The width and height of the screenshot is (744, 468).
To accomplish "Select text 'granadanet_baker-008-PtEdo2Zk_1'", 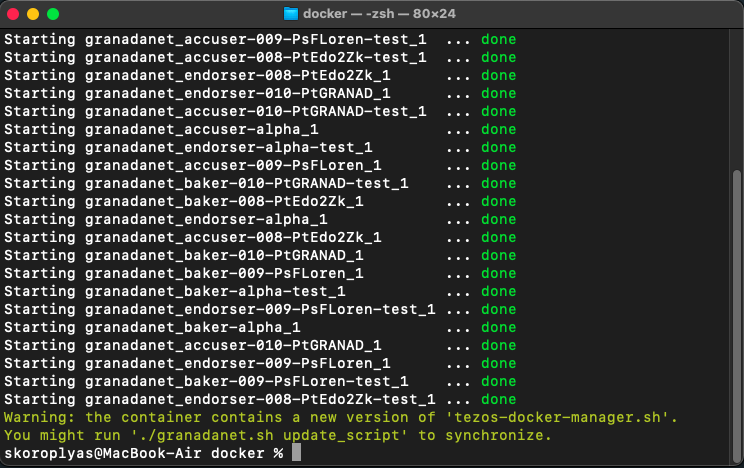I will (224, 202).
